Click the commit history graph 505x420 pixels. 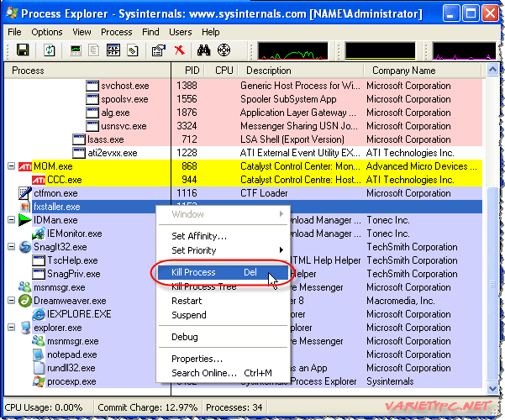(381, 50)
